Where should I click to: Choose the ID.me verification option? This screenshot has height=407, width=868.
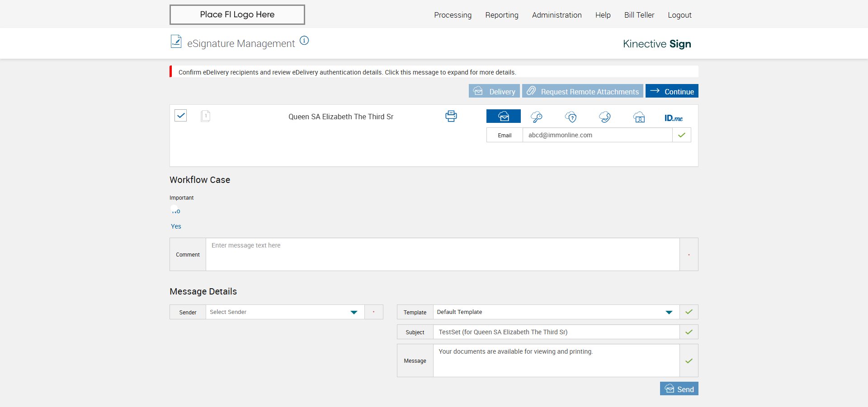pyautogui.click(x=673, y=118)
